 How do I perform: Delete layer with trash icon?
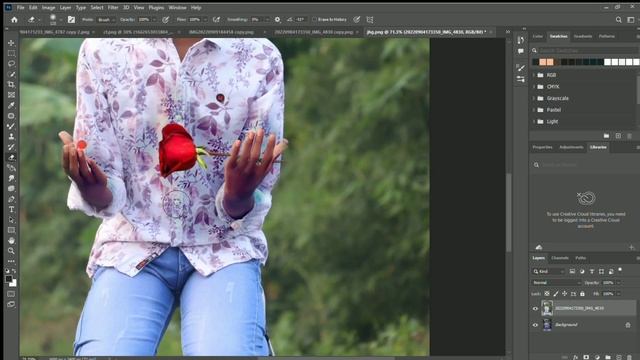pyautogui.click(x=629, y=357)
